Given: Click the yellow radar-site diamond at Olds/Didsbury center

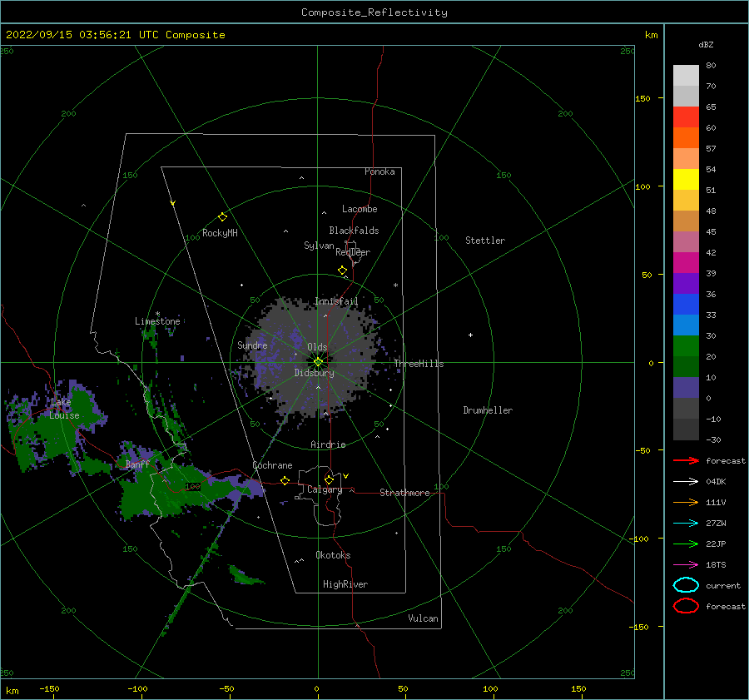Looking at the screenshot, I should click(x=318, y=362).
